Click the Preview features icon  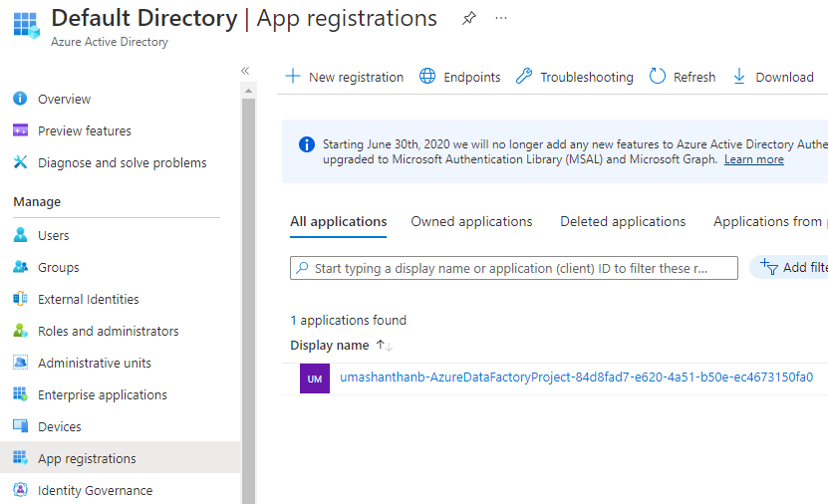[x=20, y=130]
